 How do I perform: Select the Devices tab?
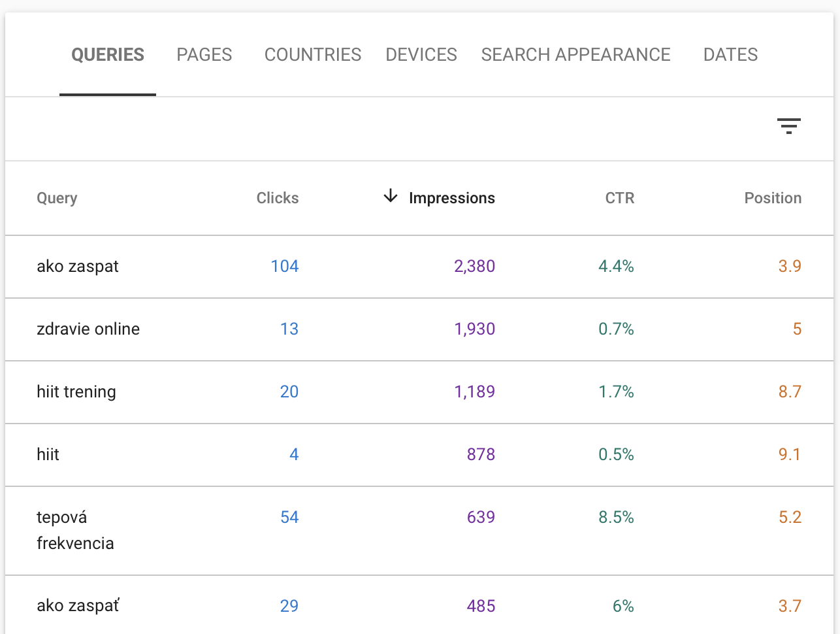421,55
